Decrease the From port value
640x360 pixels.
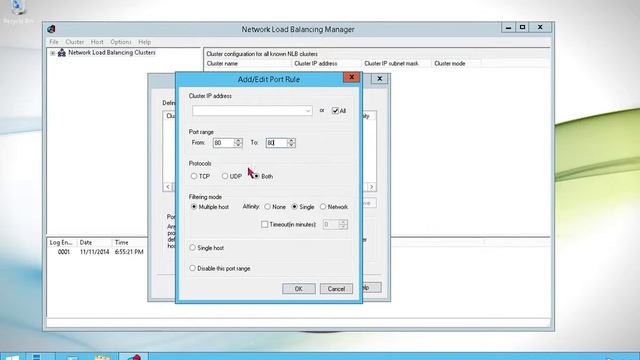click(x=238, y=145)
